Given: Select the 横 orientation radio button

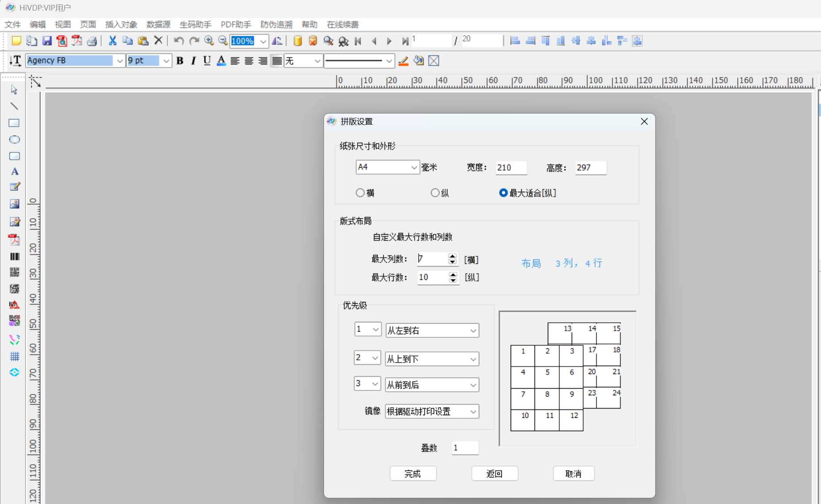Looking at the screenshot, I should tap(360, 193).
